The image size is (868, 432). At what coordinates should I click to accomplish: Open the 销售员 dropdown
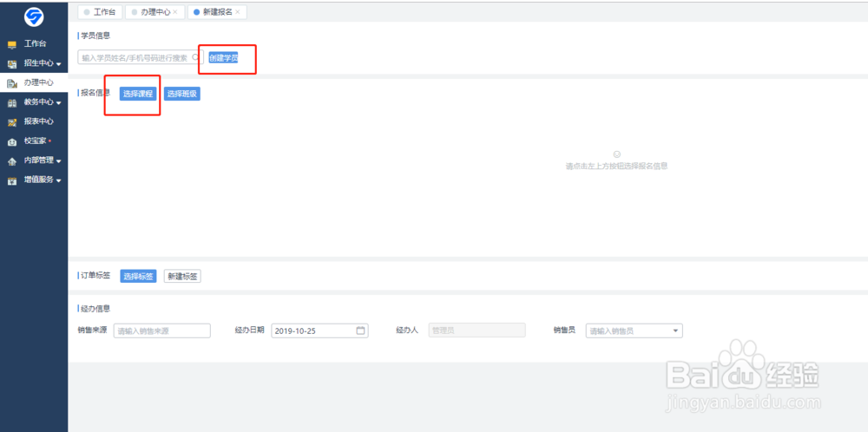tap(674, 331)
